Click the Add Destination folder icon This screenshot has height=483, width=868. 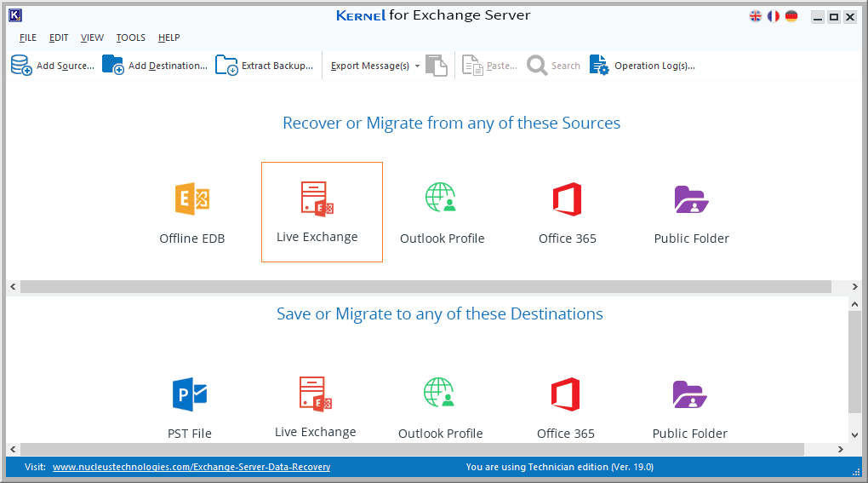coord(113,65)
